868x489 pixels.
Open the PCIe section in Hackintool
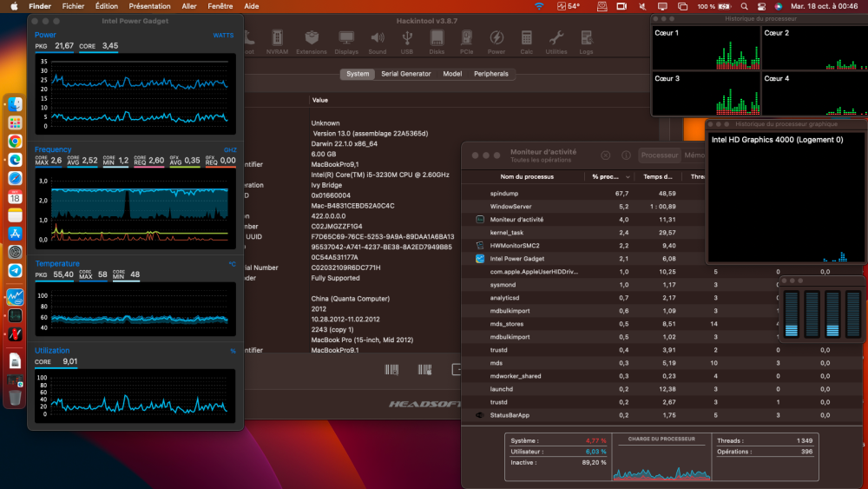[x=467, y=42]
